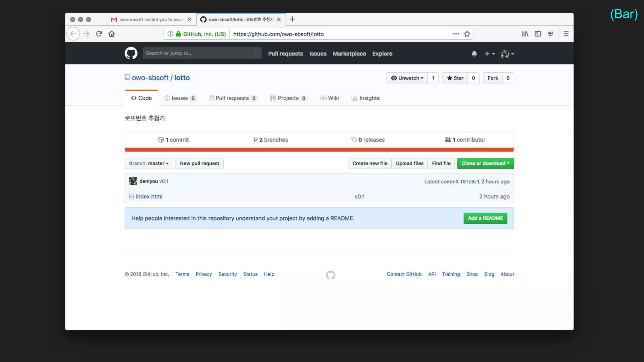Expand the Branch: master dropdown
The image size is (644, 362).
point(149,163)
